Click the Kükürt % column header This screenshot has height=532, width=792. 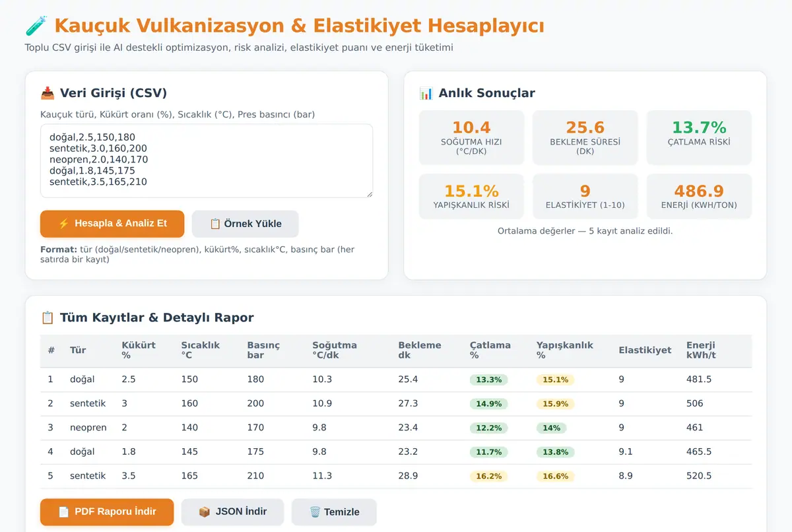139,350
